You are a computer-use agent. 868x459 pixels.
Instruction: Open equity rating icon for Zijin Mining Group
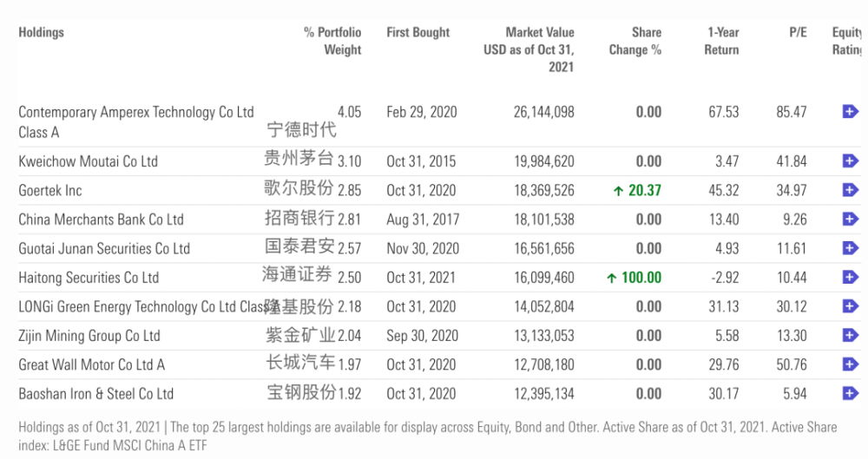tap(850, 335)
